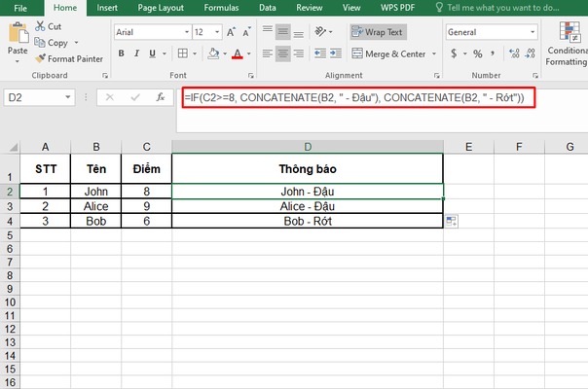
Task: Open Number group dialog launcher
Action: 535,76
